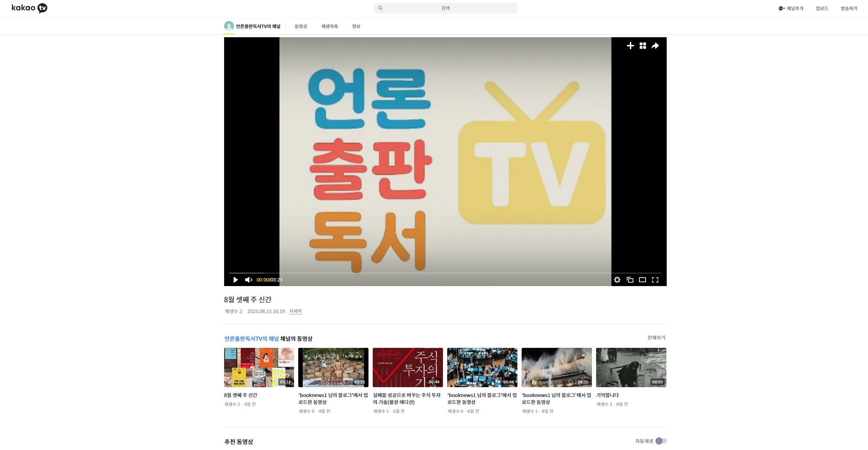Click the Kakao TV logo

pos(30,8)
